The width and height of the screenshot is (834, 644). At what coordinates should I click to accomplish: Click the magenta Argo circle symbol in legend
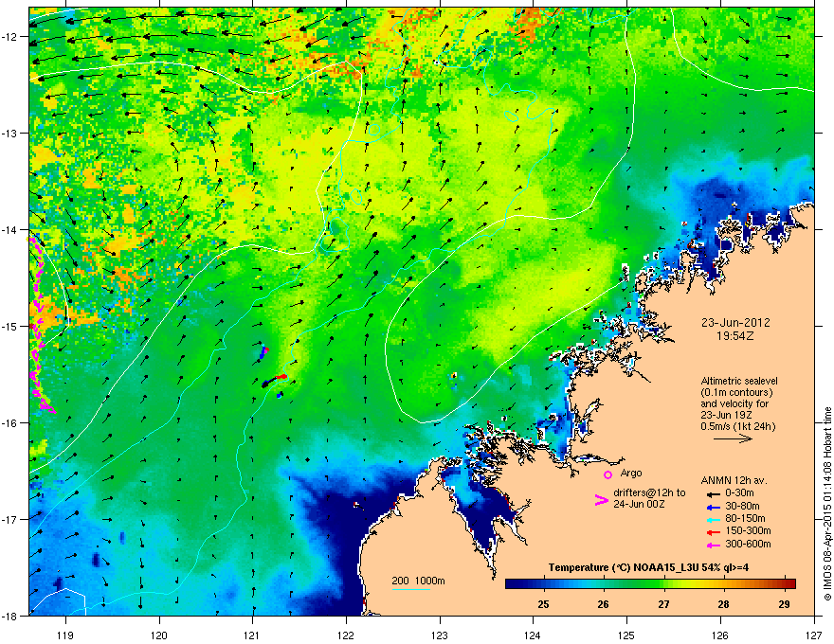point(607,474)
